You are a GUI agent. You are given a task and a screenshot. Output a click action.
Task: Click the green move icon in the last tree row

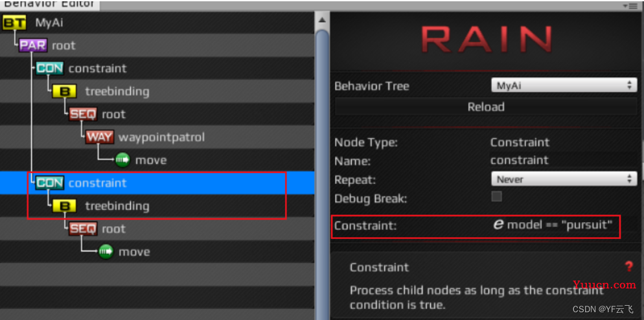click(106, 251)
